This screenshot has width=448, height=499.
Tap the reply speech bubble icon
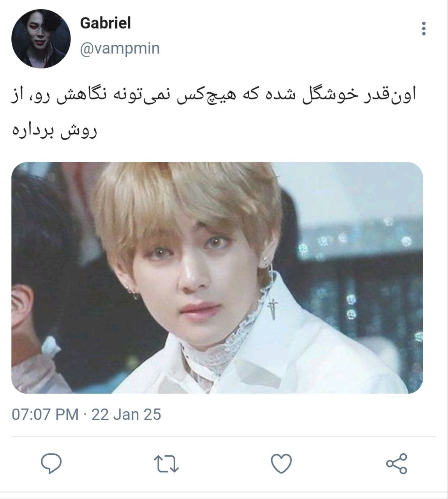[x=51, y=464]
